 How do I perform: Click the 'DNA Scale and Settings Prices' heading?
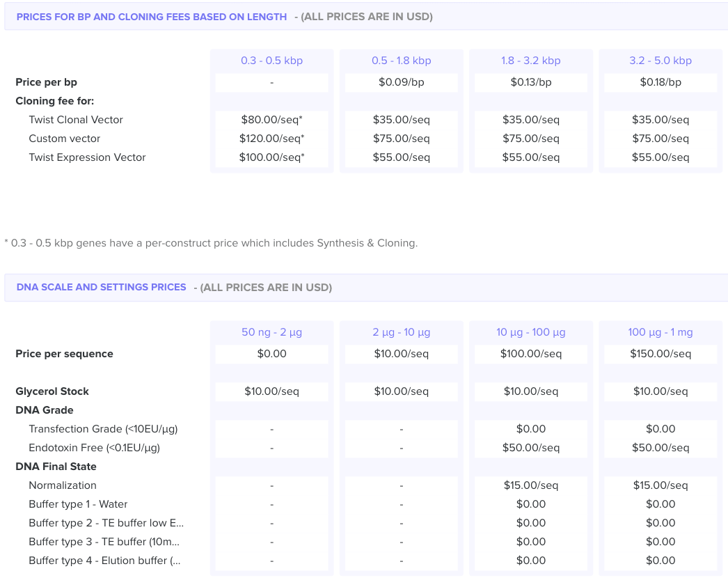click(102, 287)
